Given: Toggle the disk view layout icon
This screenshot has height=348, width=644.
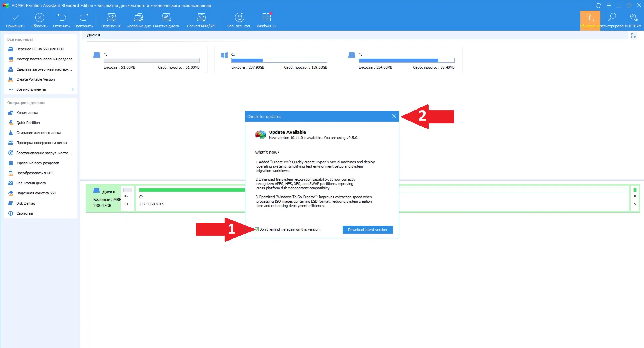Looking at the screenshot, I should 633,36.
